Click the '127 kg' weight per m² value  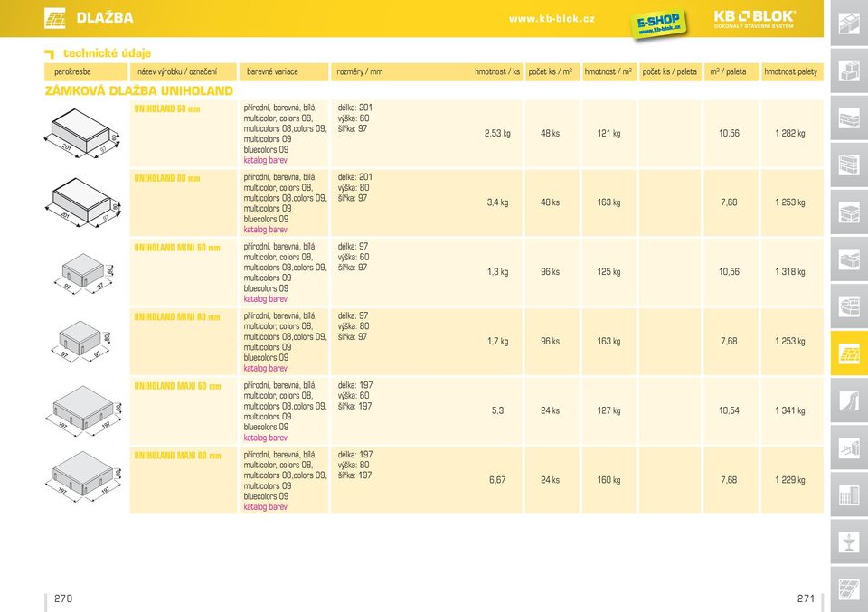pyautogui.click(x=609, y=410)
